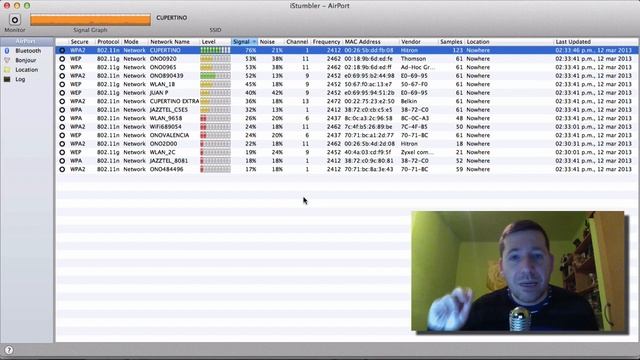Click the Log sidebar icon
This screenshot has width=640, height=360.
7,79
